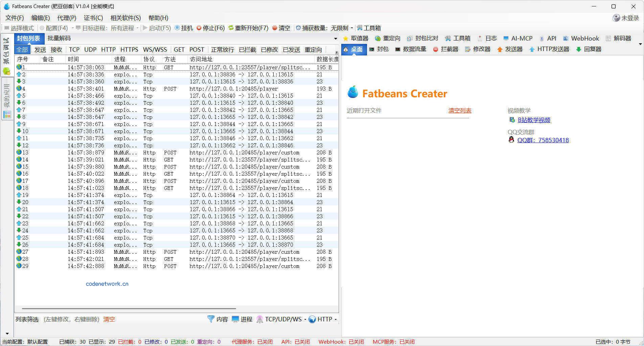Click the 清空列表 link
This screenshot has height=346, width=644.
(460, 110)
